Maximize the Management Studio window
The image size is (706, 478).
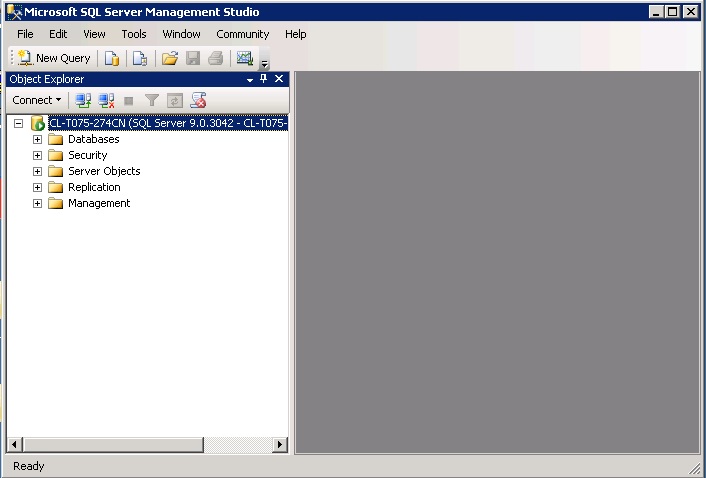click(672, 12)
